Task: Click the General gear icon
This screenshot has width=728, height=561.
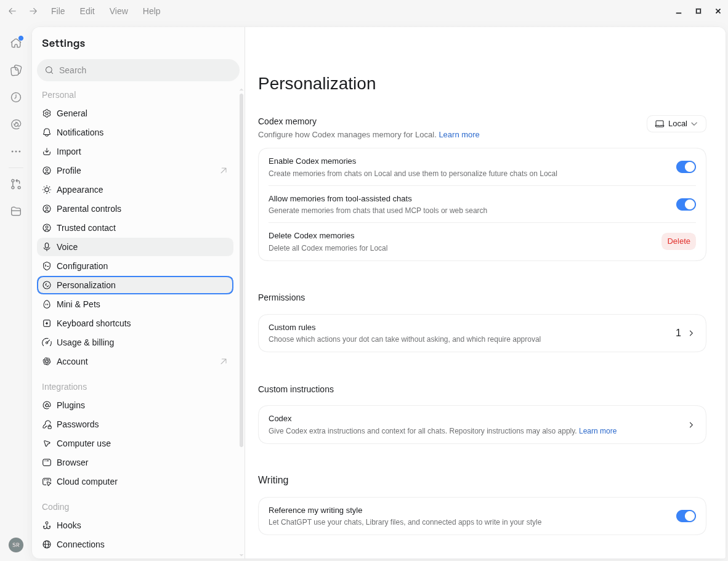Action: (x=47, y=113)
